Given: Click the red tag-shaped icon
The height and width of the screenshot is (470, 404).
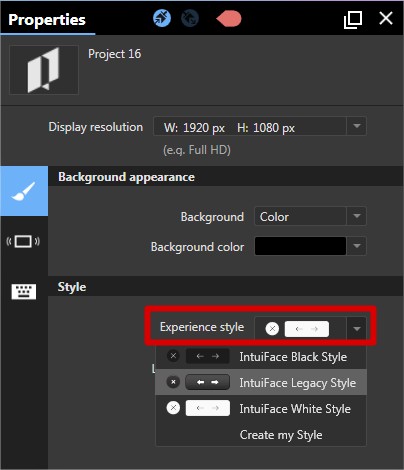Looking at the screenshot, I should point(229,18).
